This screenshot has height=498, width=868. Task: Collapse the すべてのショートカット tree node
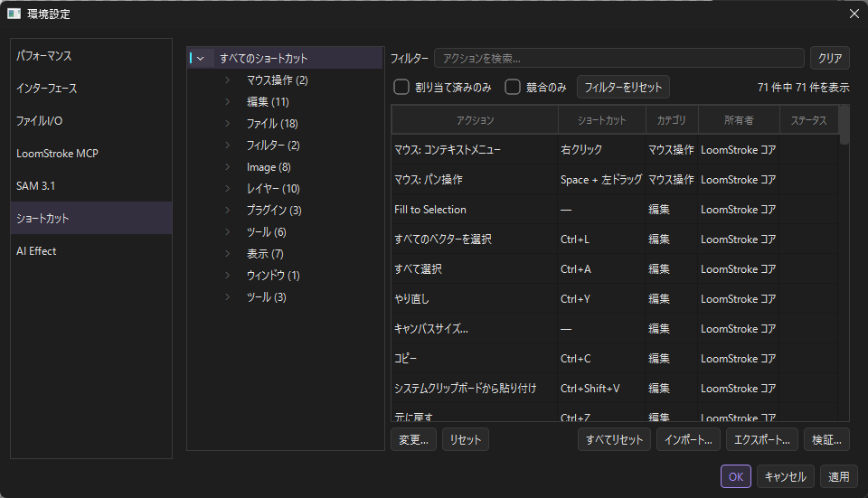click(201, 58)
